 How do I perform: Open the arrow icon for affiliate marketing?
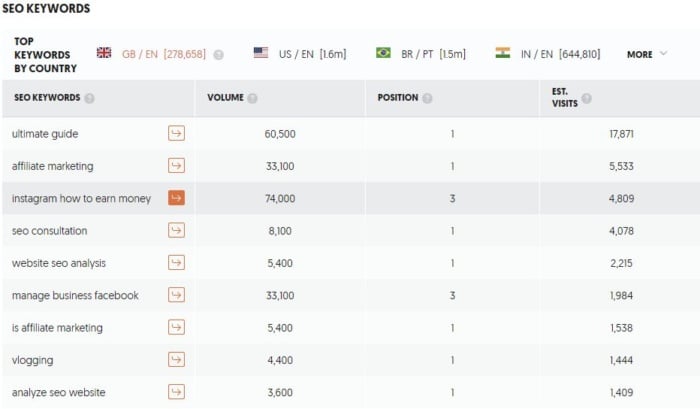pyautogui.click(x=176, y=166)
